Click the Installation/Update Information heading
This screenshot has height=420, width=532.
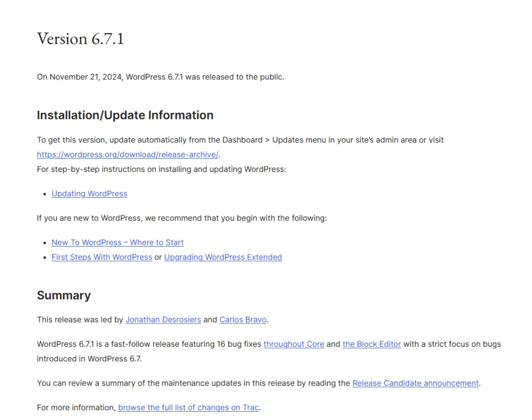click(125, 115)
